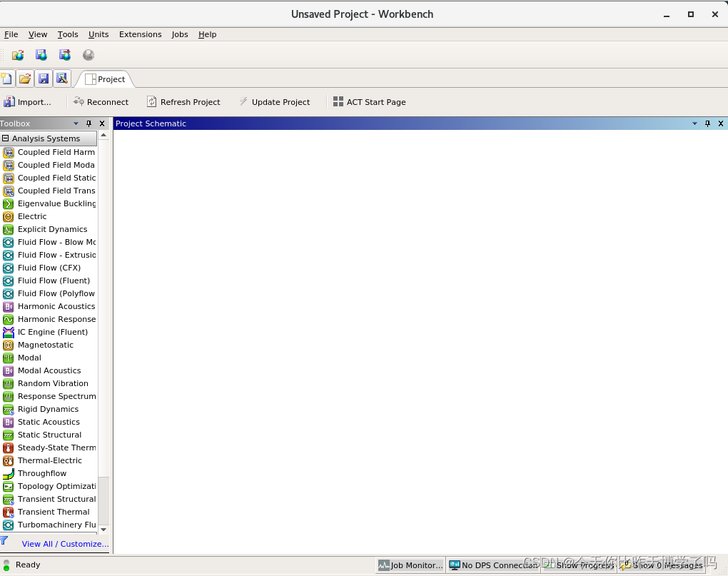728x576 pixels.
Task: Toggle pin on Project Schematic panel
Action: [707, 123]
